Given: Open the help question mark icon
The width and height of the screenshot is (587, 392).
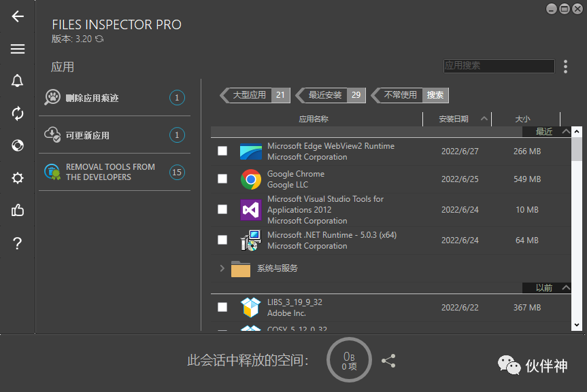Looking at the screenshot, I should (17, 243).
